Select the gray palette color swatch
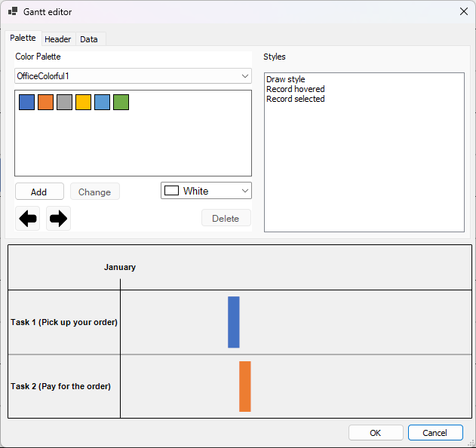Screen dimensions: 476x448 click(64, 103)
